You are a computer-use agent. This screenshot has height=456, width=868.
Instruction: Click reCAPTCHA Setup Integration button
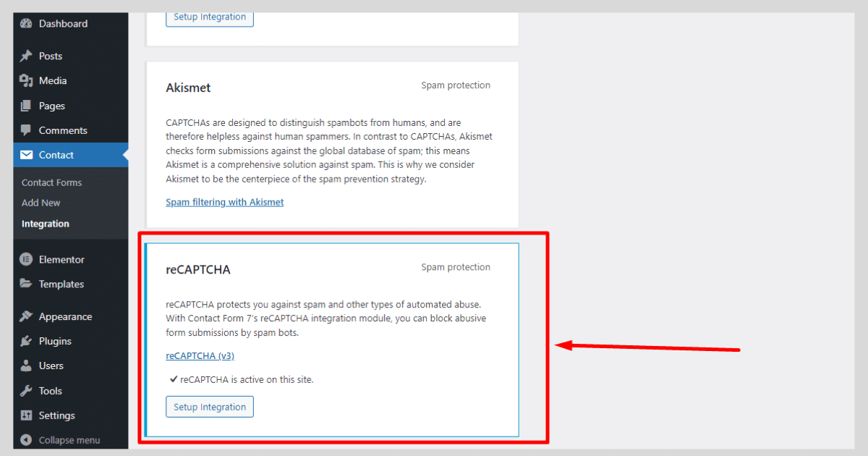click(210, 407)
